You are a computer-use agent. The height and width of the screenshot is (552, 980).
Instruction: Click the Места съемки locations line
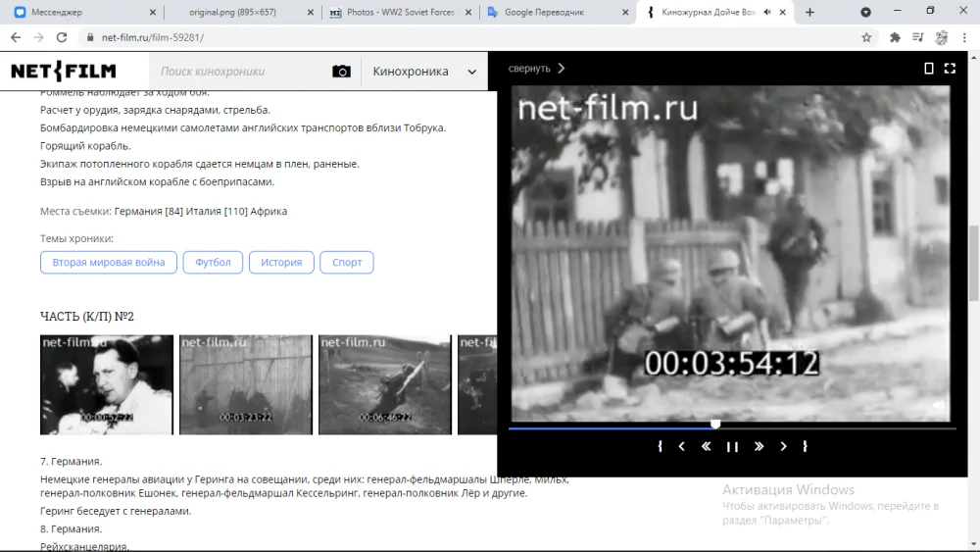(x=164, y=212)
